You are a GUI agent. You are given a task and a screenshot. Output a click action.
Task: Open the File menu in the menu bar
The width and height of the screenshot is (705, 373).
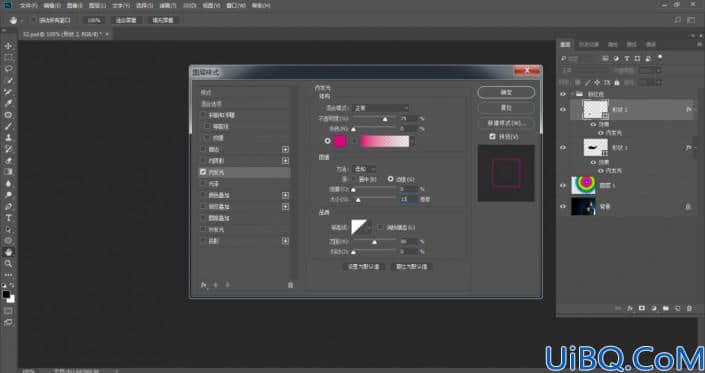[x=29, y=6]
